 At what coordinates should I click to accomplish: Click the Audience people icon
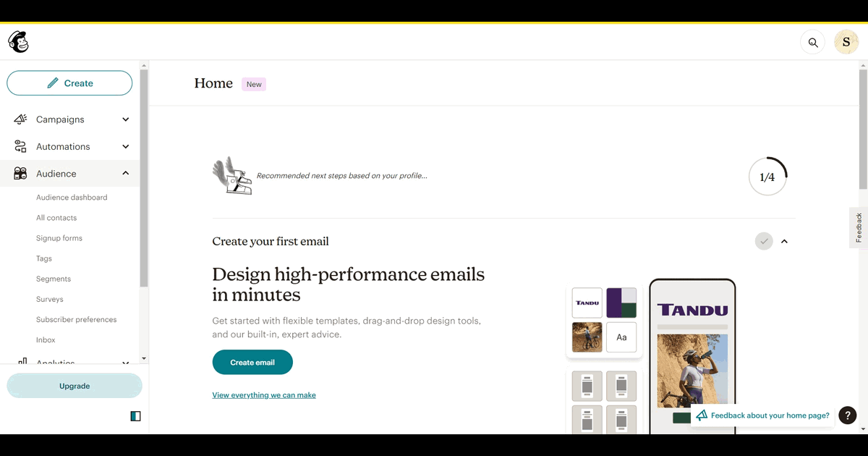[20, 174]
